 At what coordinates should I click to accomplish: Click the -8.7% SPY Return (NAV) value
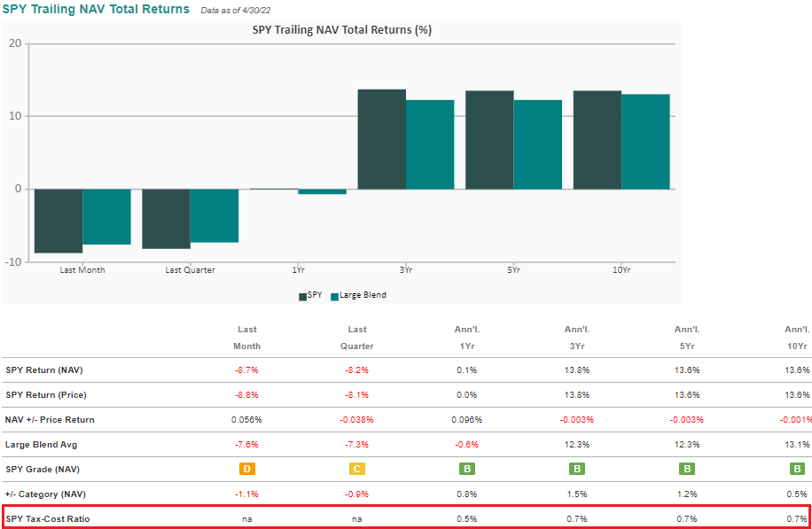[x=247, y=370]
